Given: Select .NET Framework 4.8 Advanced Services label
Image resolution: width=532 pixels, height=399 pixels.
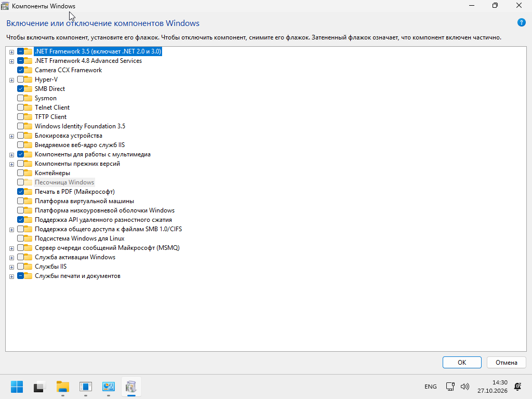Looking at the screenshot, I should [88, 61].
